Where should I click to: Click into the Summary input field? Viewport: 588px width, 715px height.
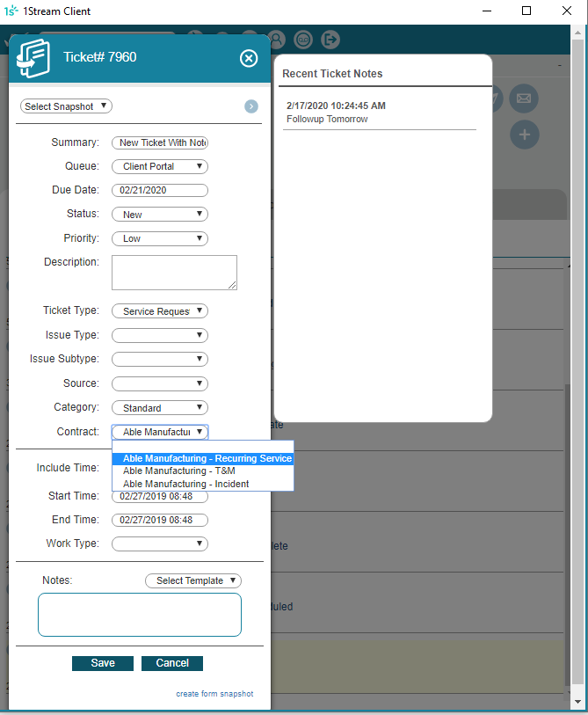[160, 142]
